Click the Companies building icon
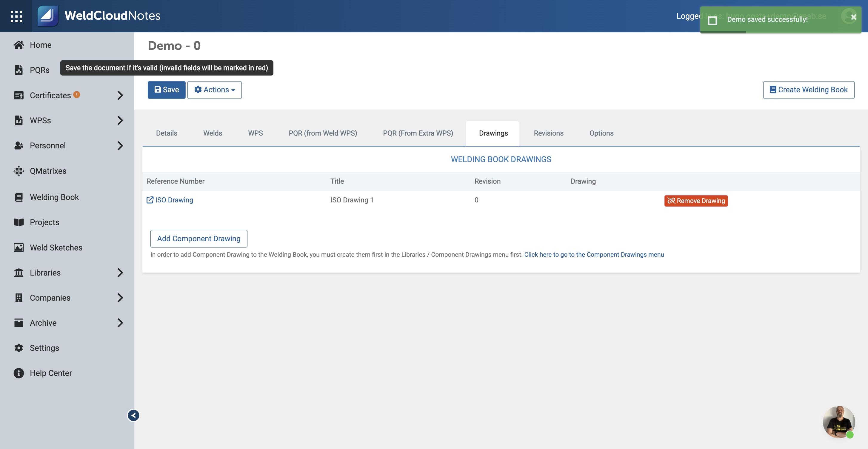 (x=19, y=298)
